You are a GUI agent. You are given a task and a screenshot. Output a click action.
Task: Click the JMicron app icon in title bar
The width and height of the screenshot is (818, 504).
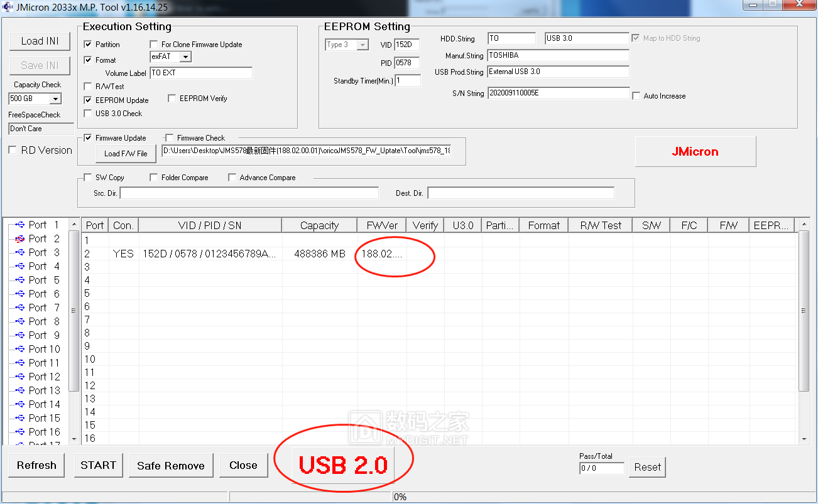coord(6,6)
